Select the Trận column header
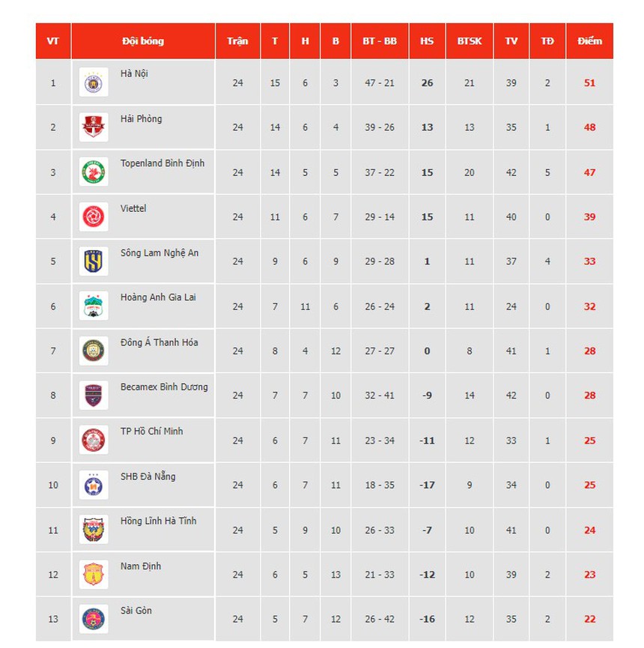Screen dimensions: 644x648 pos(237,41)
